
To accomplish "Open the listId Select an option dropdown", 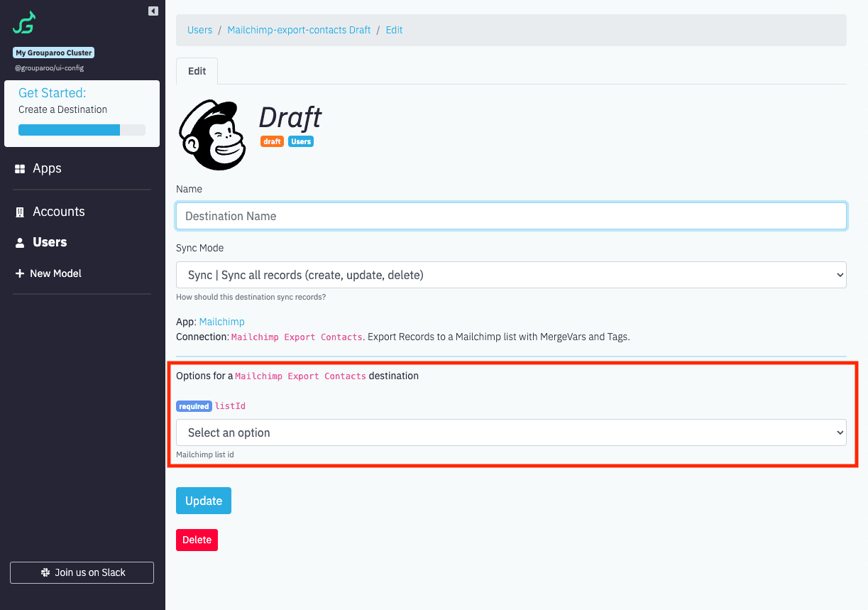I will click(511, 432).
